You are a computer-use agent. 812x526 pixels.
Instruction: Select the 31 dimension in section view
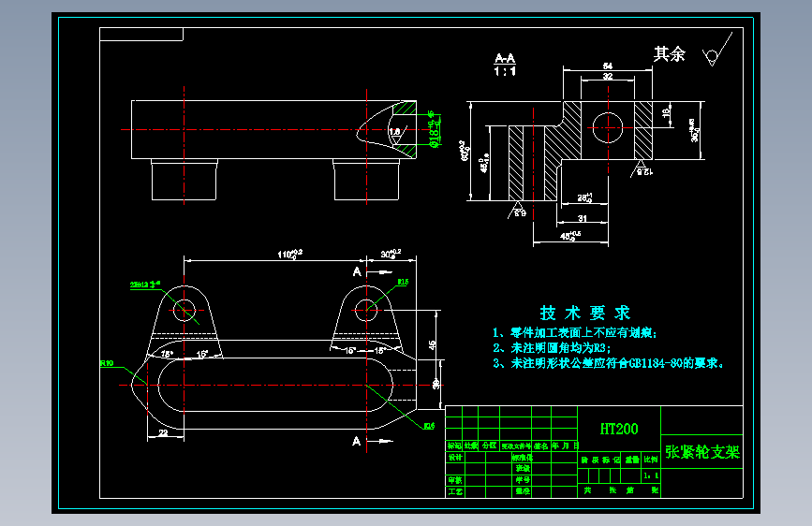click(x=582, y=218)
